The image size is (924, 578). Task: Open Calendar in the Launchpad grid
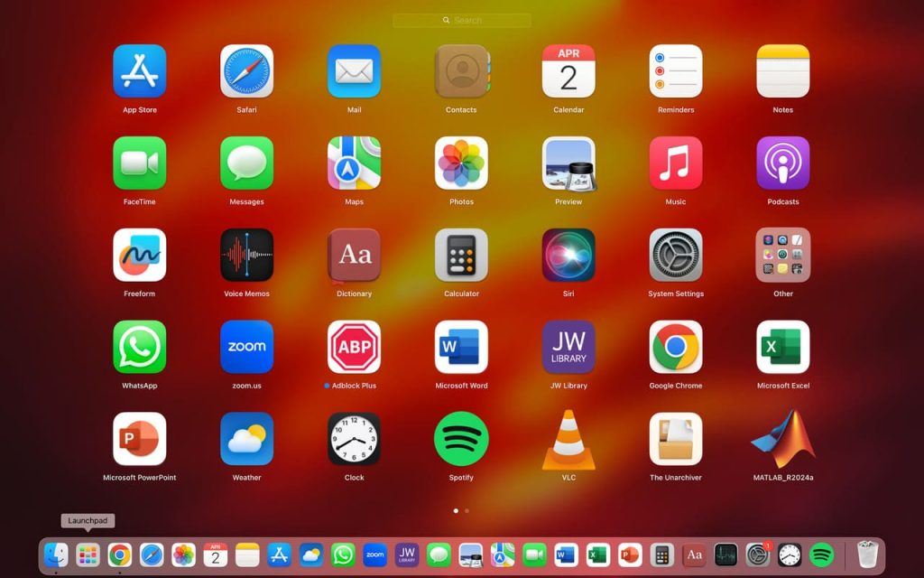click(568, 70)
